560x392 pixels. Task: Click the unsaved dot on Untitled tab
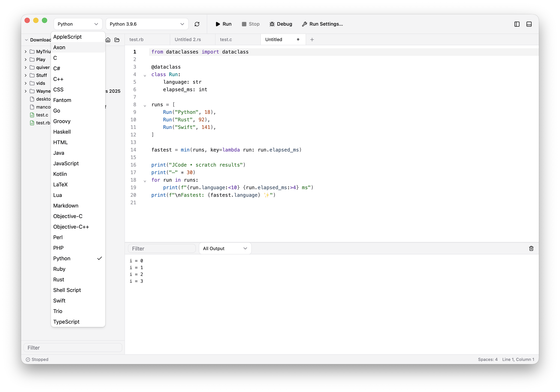point(298,39)
